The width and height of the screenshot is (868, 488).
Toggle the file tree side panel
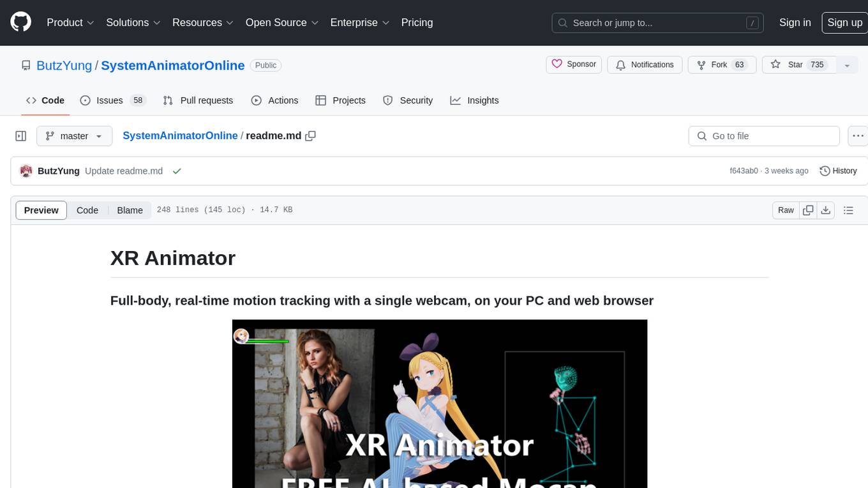point(21,136)
